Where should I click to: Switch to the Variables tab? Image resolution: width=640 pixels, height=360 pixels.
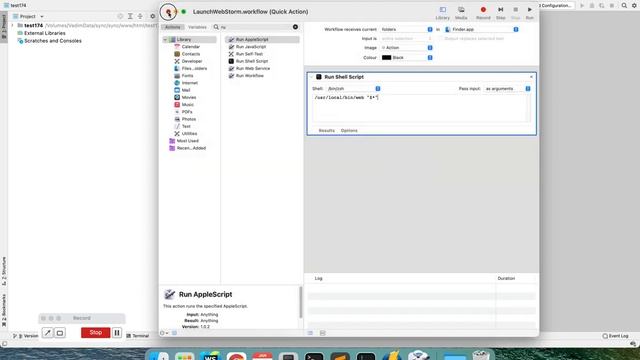click(197, 27)
